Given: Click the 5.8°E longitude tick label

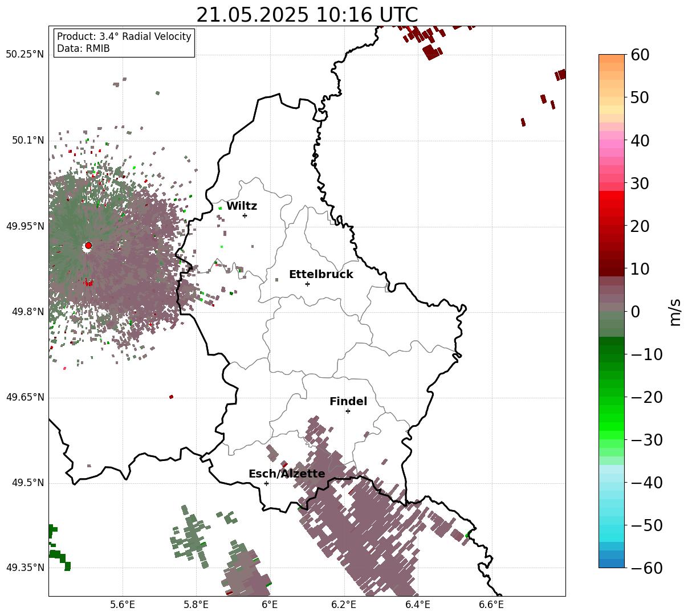Looking at the screenshot, I should pyautogui.click(x=196, y=605).
